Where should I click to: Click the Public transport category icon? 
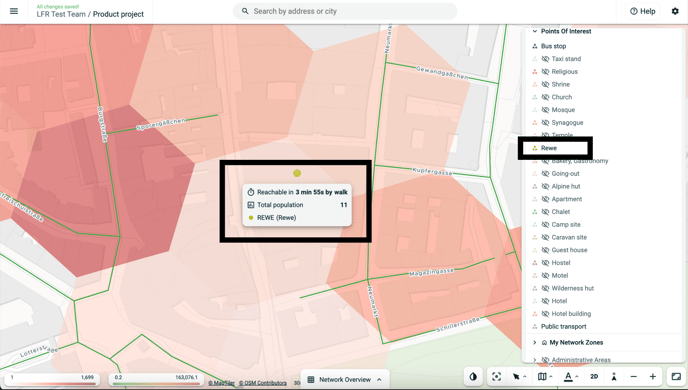[535, 326]
